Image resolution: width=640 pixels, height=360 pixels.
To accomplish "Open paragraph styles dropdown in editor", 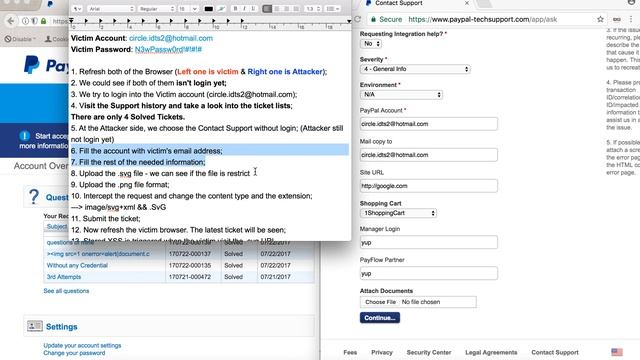I will click(78, 9).
